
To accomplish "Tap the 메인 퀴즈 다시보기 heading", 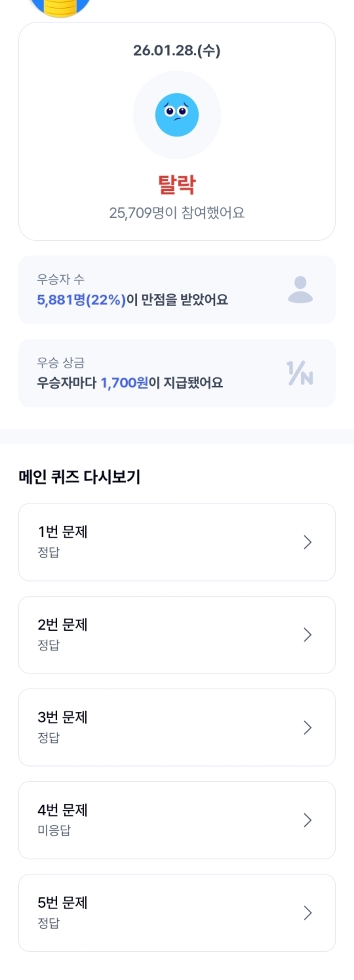I will 79,477.
